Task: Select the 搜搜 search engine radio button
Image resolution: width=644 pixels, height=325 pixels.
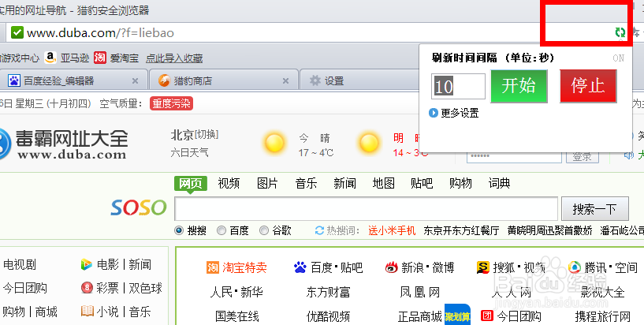Action: click(x=179, y=230)
